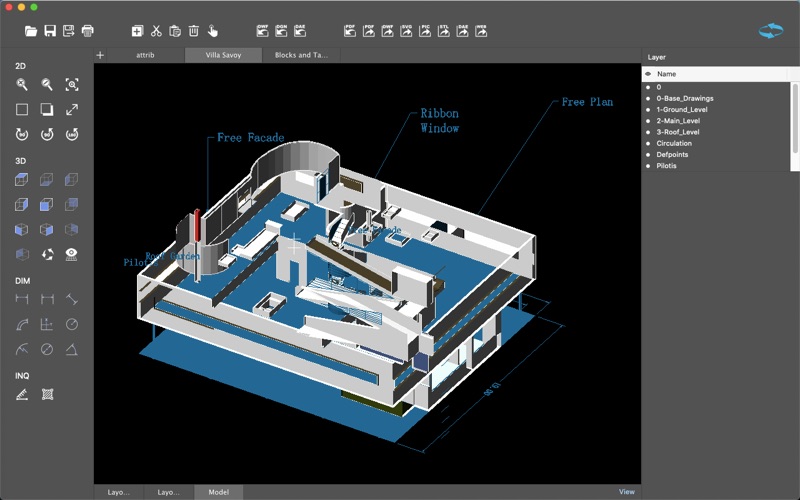800x500 pixels.
Task: Toggle visibility of 1-Ground_Level layer
Action: pyautogui.click(x=648, y=109)
